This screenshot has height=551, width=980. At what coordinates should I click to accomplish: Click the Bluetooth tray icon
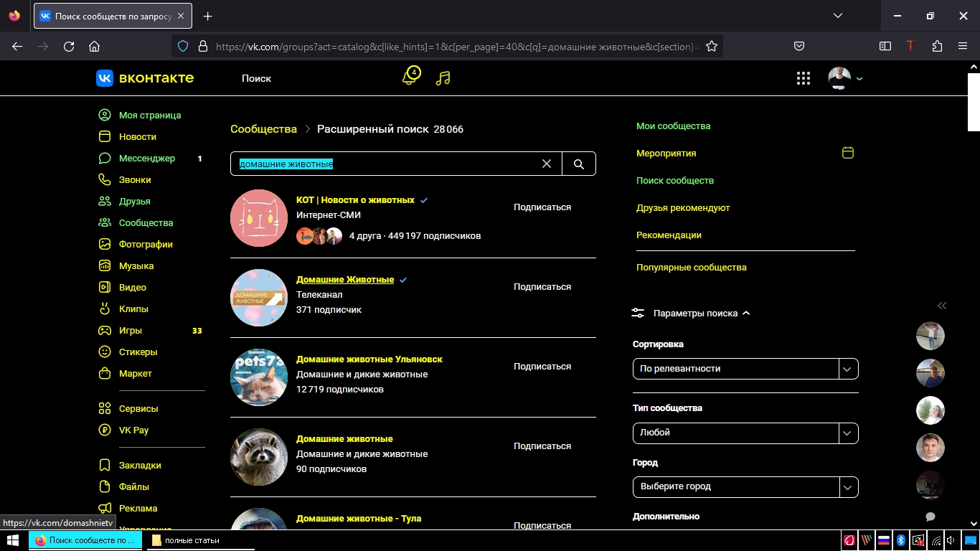click(901, 540)
